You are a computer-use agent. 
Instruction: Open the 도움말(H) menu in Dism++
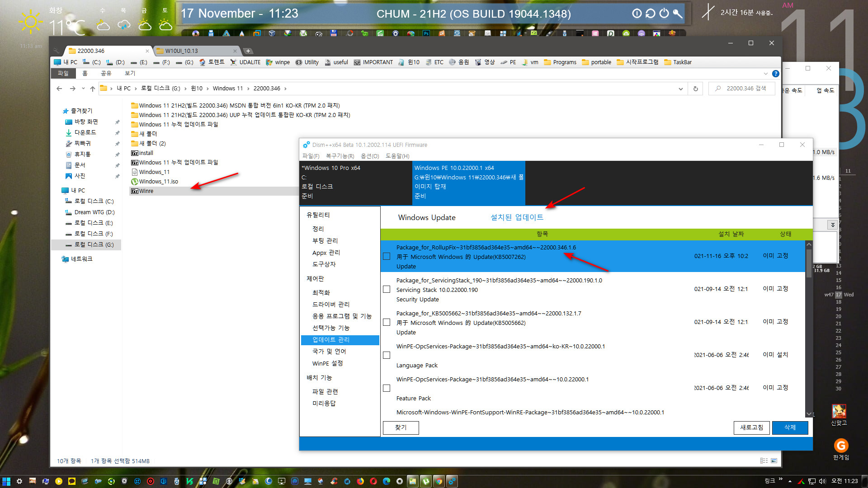coord(397,156)
